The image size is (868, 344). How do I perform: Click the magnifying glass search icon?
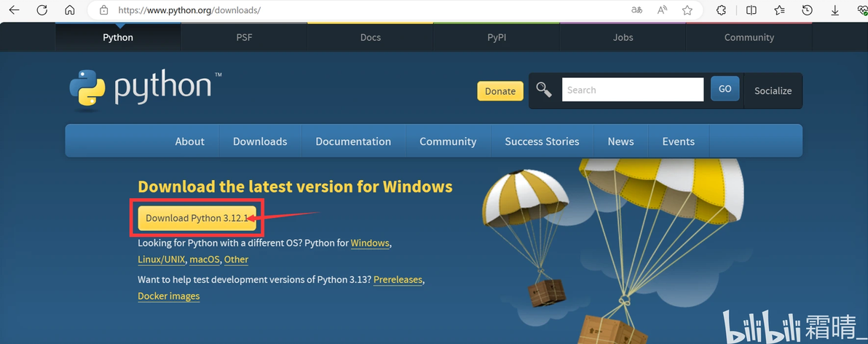[544, 90]
